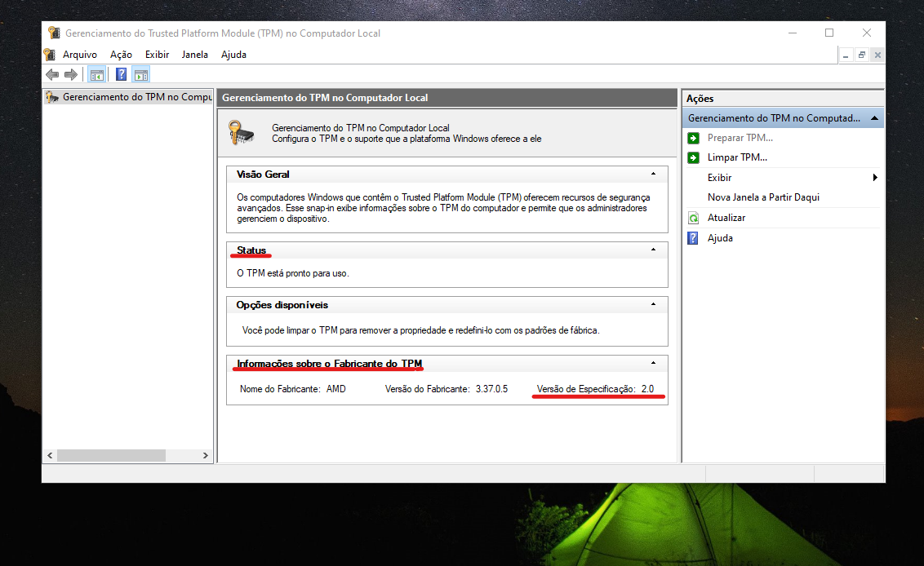
Task: Close the TPM management window
Action: tap(866, 33)
